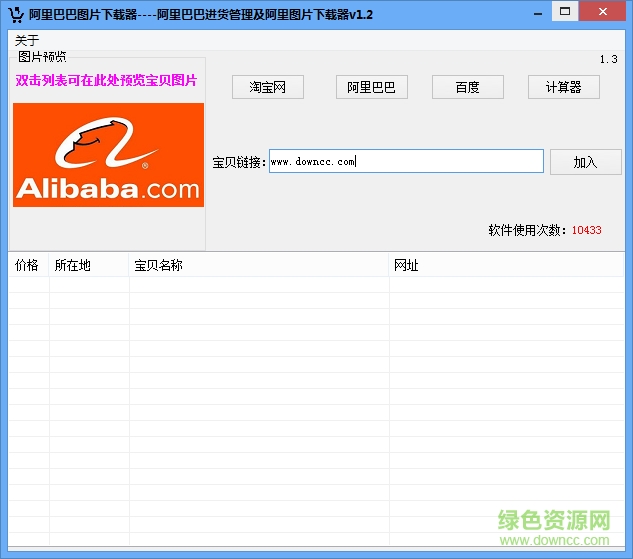The image size is (633, 559).
Task: Click the 加入 button
Action: 585,162
